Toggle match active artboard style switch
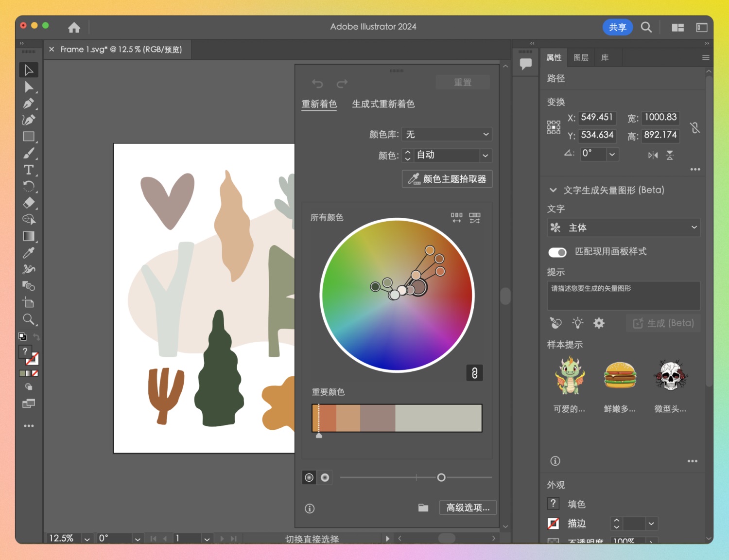The width and height of the screenshot is (729, 560). coord(557,252)
